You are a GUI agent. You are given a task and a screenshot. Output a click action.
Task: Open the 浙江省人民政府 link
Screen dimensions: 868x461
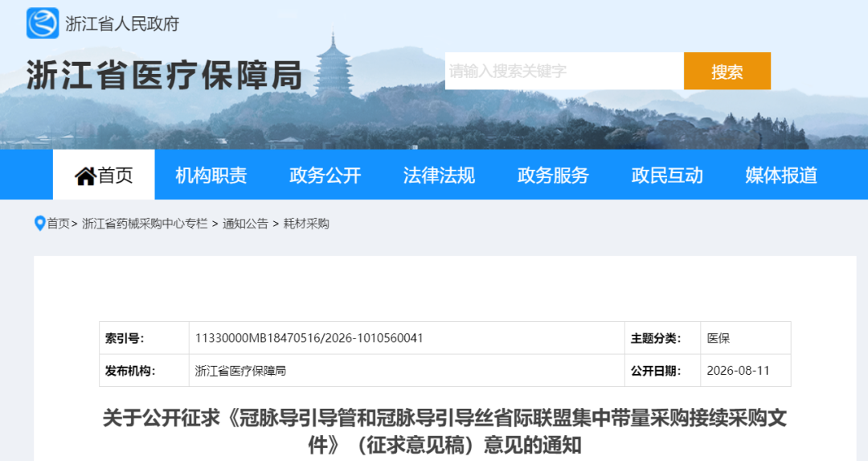point(122,24)
